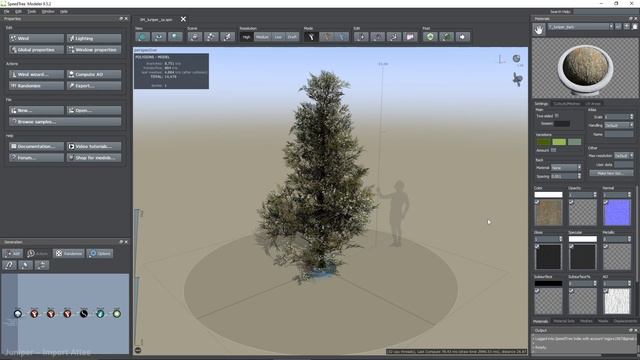Select the third Mode icon
Viewport: 640px width, 360px height.
pos(342,37)
